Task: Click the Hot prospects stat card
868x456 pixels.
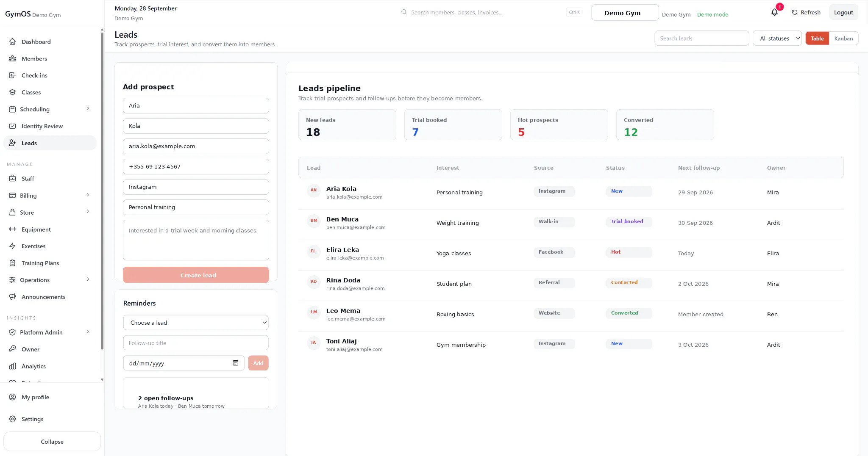Action: point(559,125)
